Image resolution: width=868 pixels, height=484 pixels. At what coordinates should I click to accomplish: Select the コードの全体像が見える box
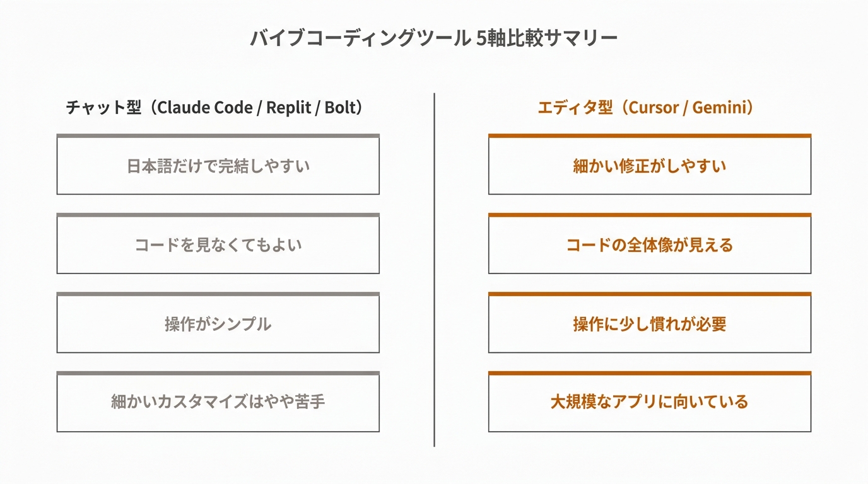pos(649,245)
